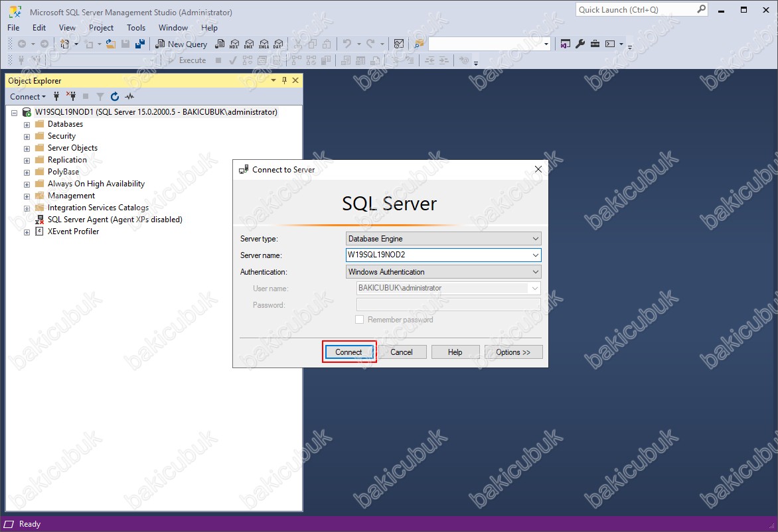Expand the Databases node
Image resolution: width=778 pixels, height=532 pixels.
(x=27, y=125)
